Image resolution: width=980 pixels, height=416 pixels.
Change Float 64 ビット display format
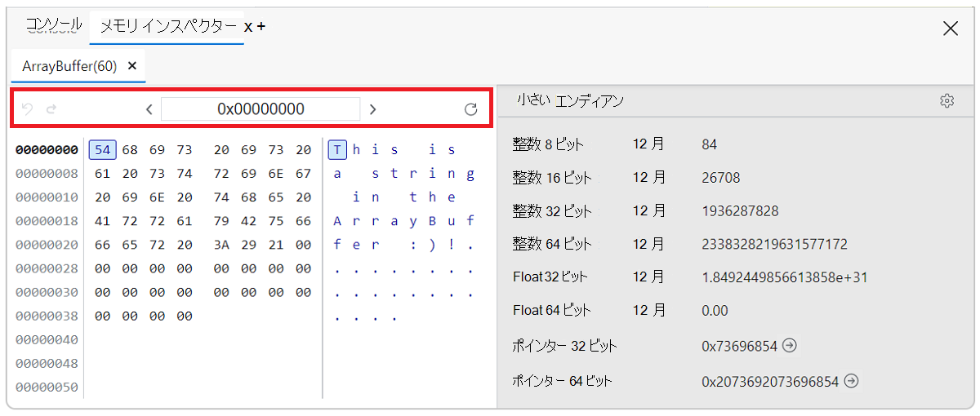648,311
